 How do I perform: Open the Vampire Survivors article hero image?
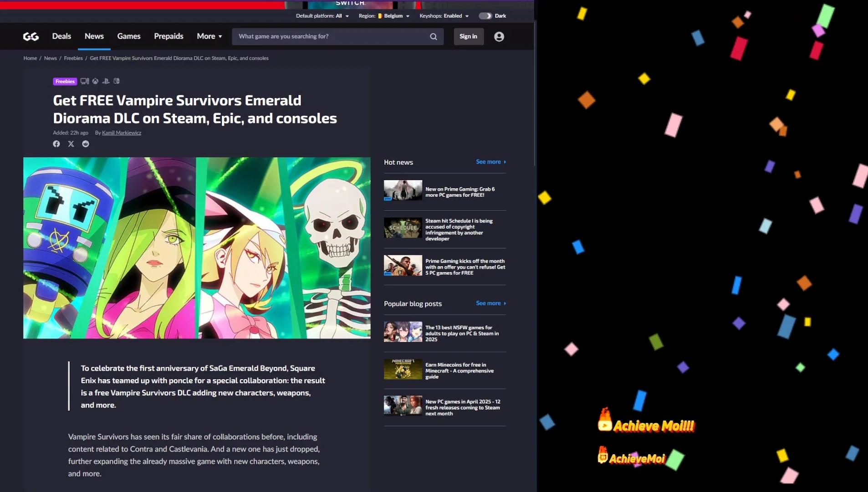click(197, 248)
